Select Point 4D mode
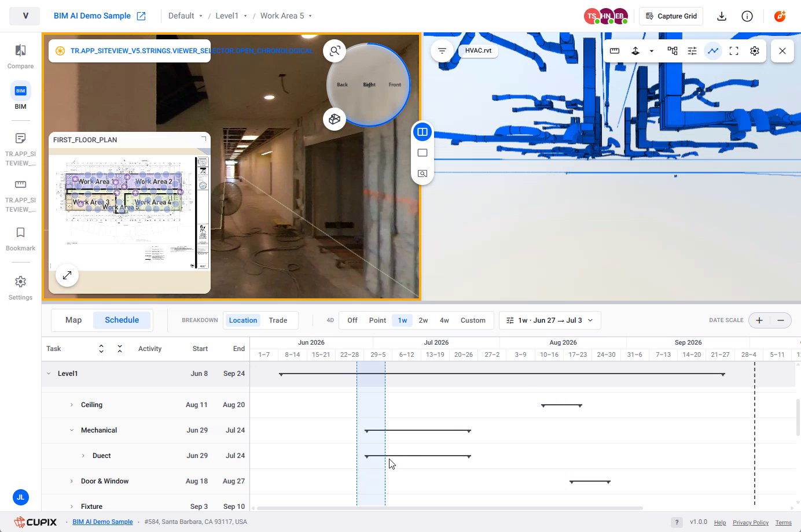This screenshot has width=801, height=532. click(377, 320)
